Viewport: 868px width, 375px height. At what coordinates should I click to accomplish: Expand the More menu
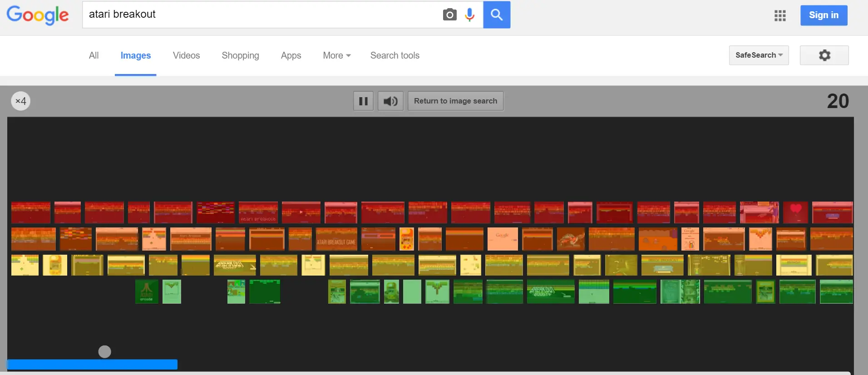337,55
